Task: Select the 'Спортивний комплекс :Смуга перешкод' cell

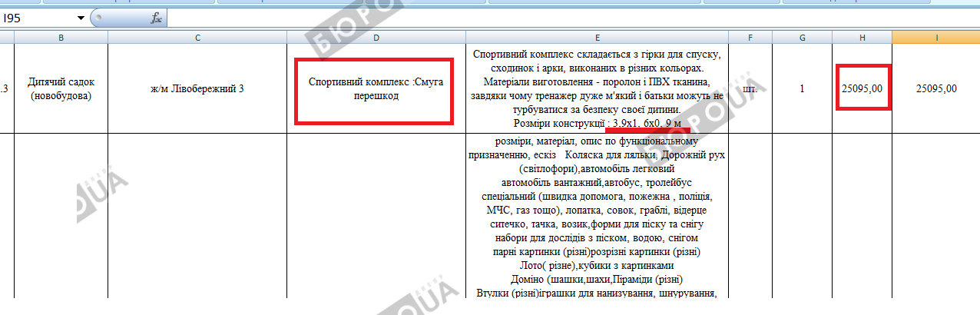Action: pos(376,88)
